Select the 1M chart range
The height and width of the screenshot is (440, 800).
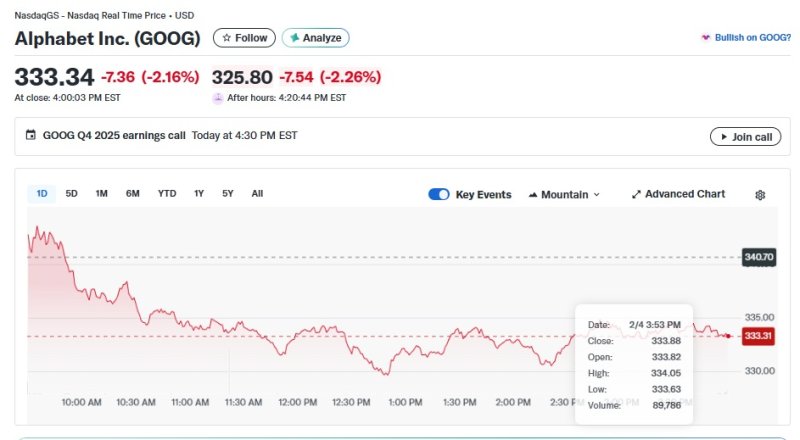(x=101, y=194)
